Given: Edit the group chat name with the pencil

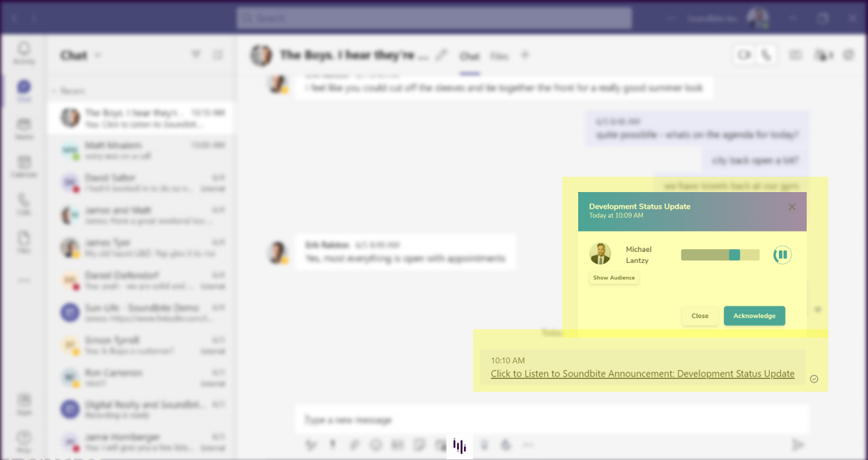Looking at the screenshot, I should coord(442,55).
